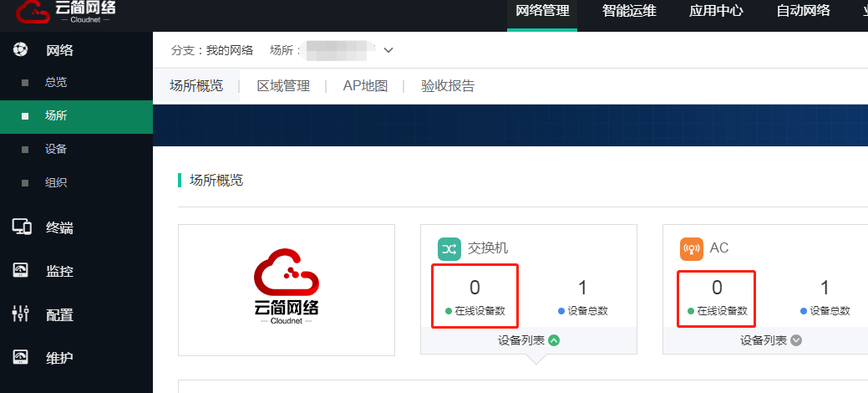Go to 组织 in sidebar

coord(56,182)
